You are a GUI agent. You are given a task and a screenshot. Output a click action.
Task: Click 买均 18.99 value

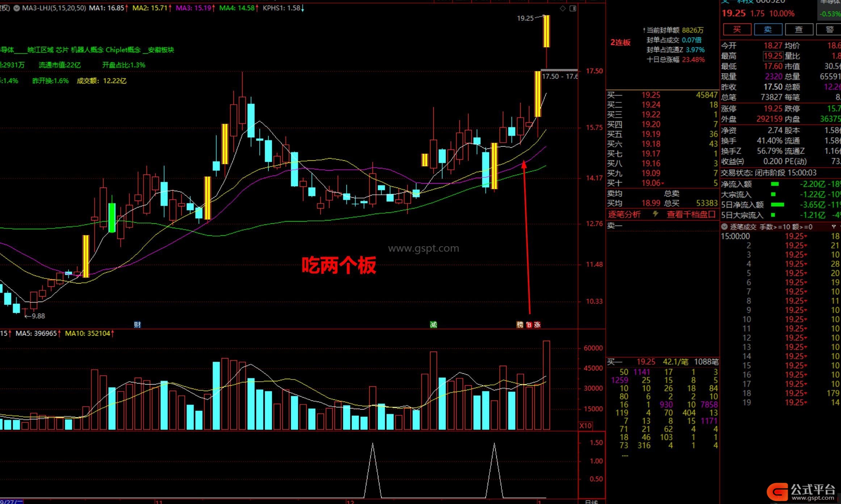[x=651, y=203]
